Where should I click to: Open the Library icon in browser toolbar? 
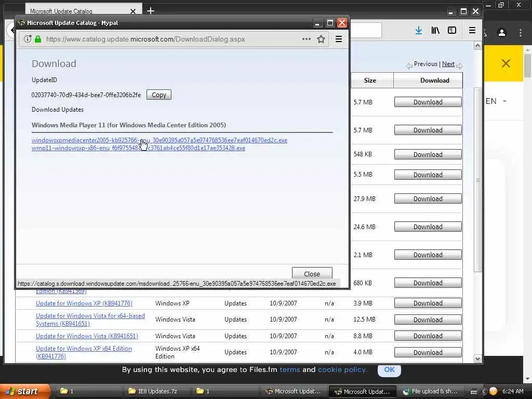coord(435,30)
